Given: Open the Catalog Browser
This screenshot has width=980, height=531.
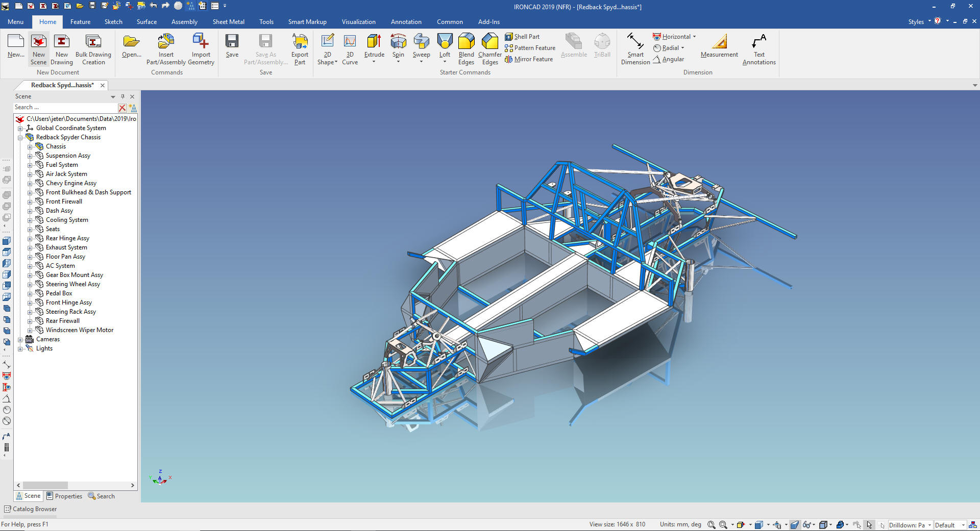Looking at the screenshot, I should 31,509.
